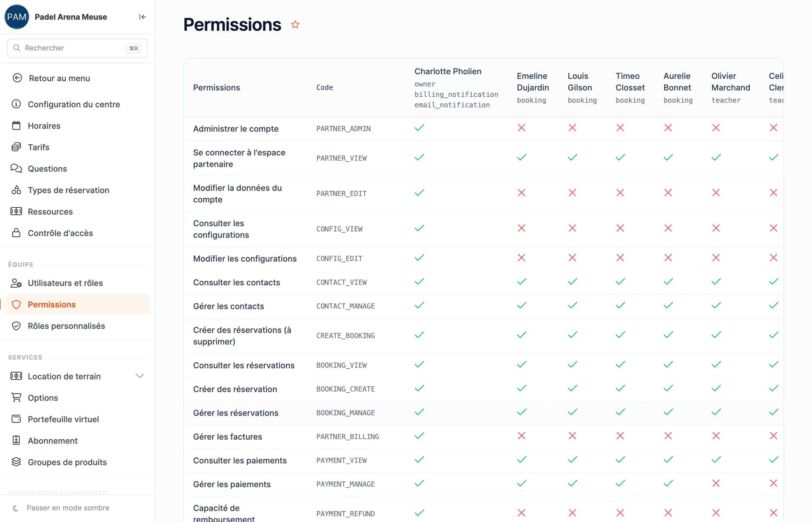Open Rôles personnalisés page

pyautogui.click(x=77, y=326)
